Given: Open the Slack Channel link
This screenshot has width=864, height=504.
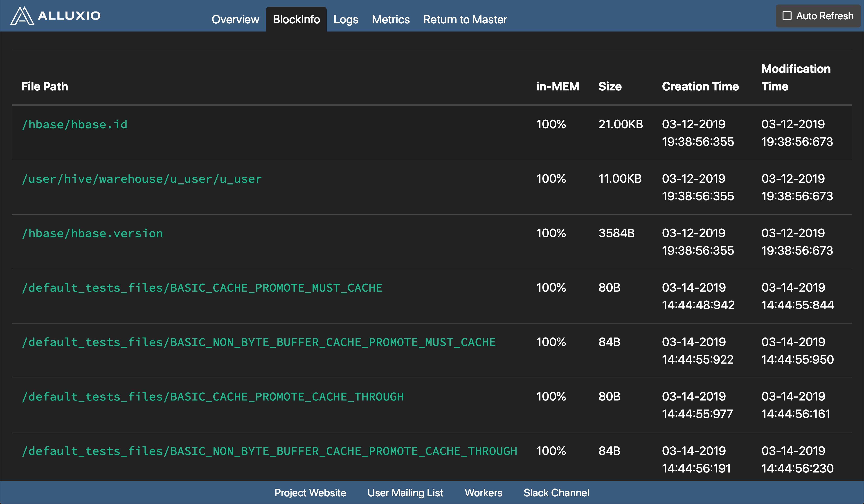Looking at the screenshot, I should 556,493.
